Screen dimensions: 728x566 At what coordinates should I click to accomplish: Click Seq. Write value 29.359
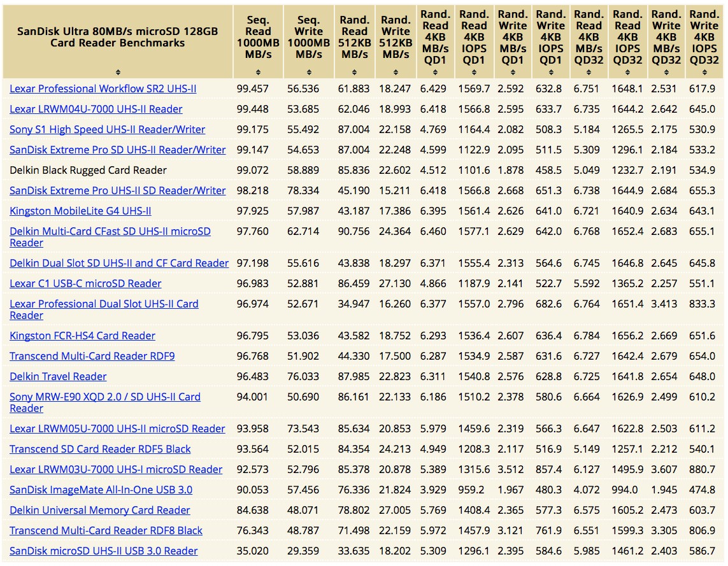coord(303,551)
